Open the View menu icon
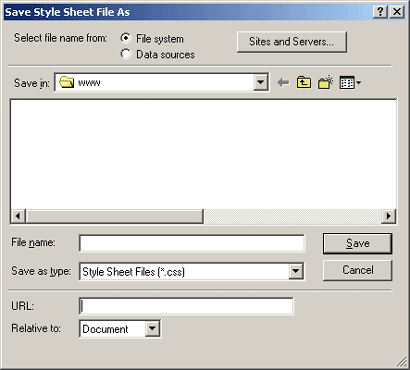 [x=350, y=82]
